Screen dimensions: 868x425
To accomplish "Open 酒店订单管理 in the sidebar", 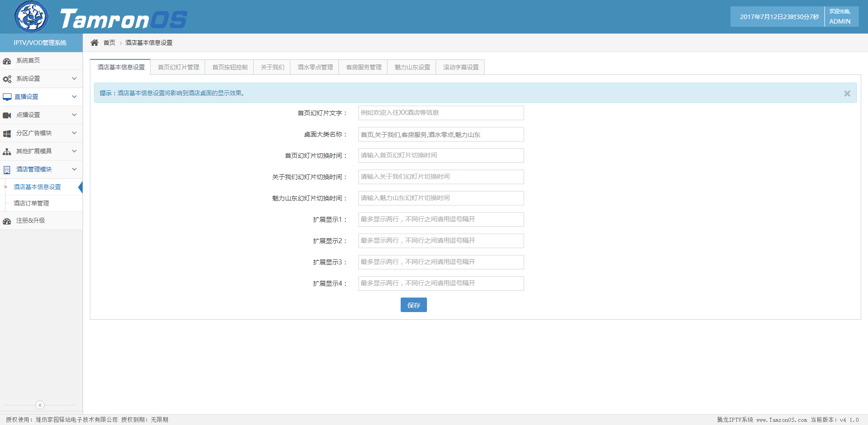I will tap(31, 203).
